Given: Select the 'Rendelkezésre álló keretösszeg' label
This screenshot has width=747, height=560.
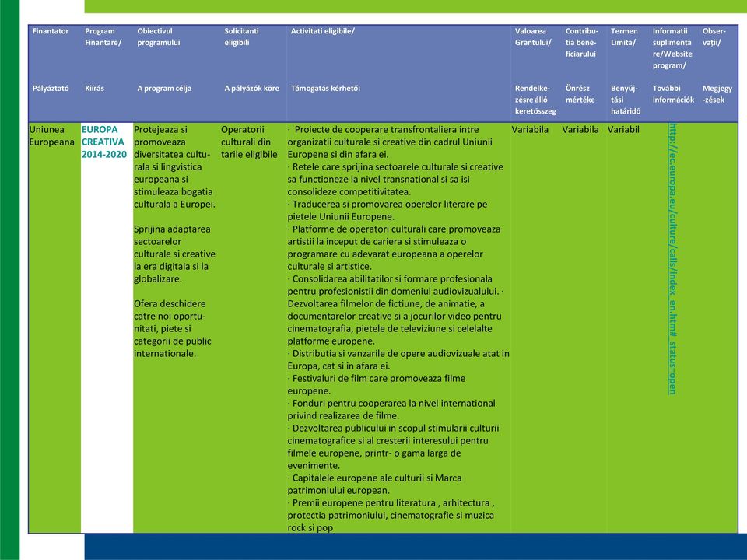Looking at the screenshot, I should click(535, 100).
